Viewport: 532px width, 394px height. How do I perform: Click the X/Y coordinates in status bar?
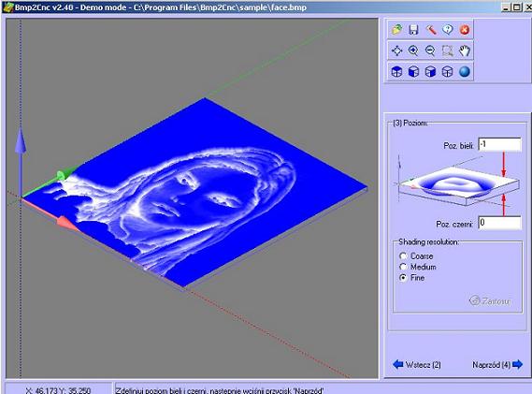pos(58,390)
